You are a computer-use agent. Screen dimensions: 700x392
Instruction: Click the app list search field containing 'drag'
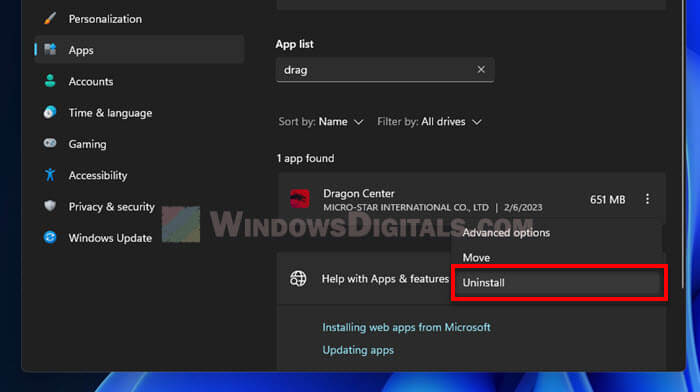click(385, 70)
